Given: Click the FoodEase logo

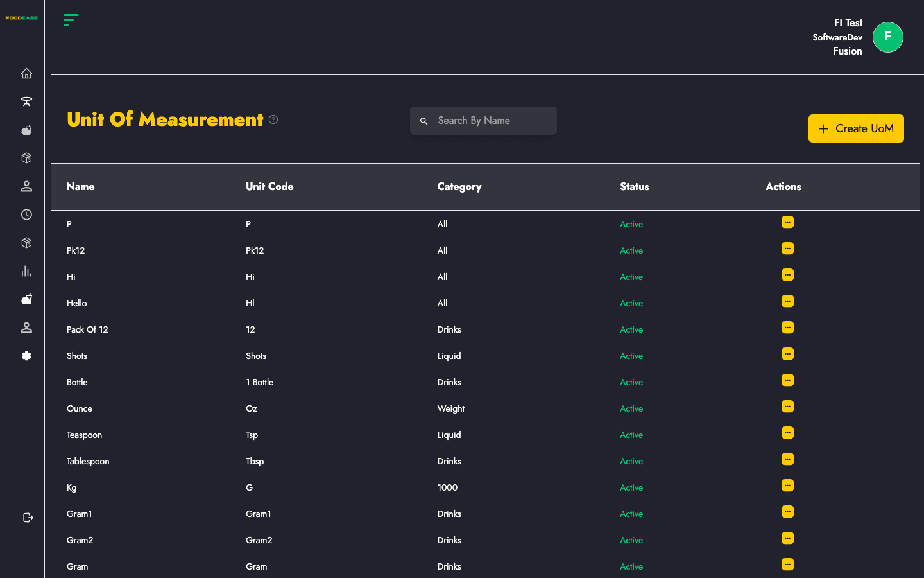Looking at the screenshot, I should tap(22, 18).
